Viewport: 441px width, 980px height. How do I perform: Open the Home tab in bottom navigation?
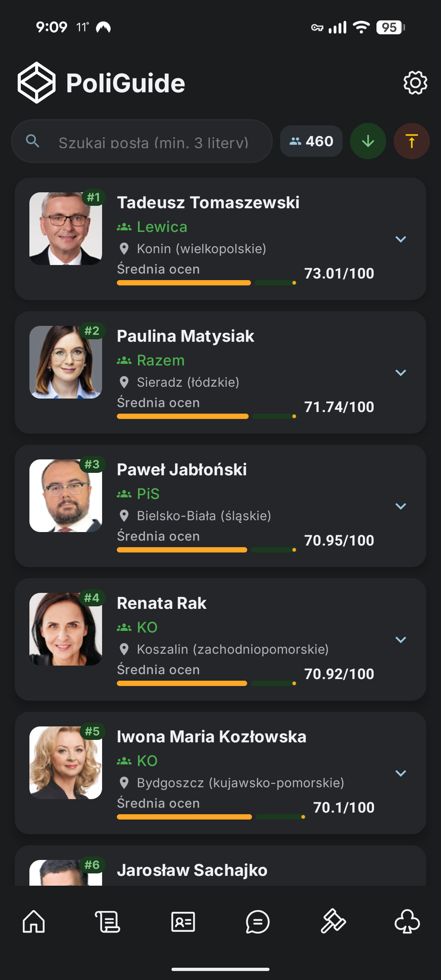[x=34, y=922]
